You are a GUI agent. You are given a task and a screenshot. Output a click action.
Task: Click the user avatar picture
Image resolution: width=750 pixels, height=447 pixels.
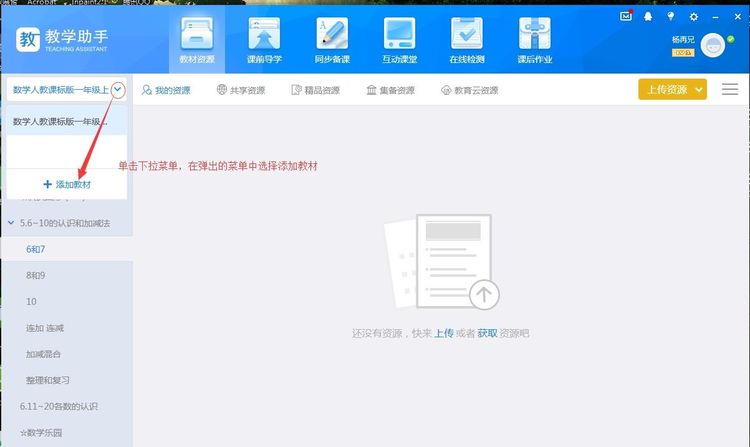pos(712,45)
